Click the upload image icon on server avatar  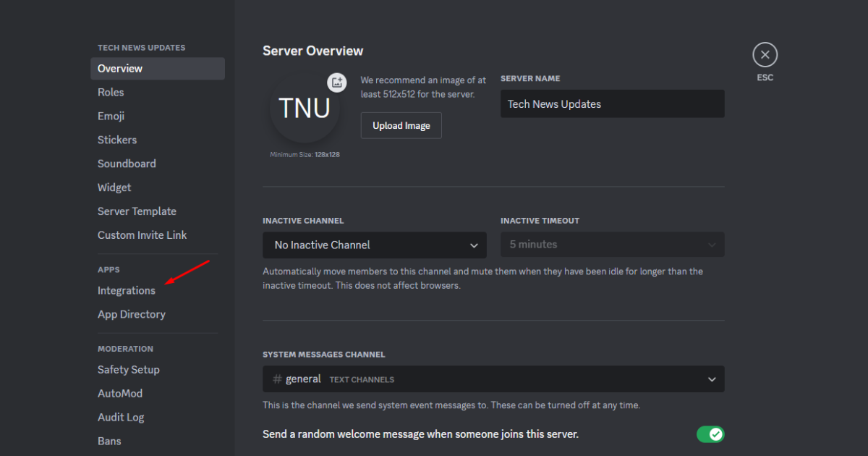pos(337,82)
